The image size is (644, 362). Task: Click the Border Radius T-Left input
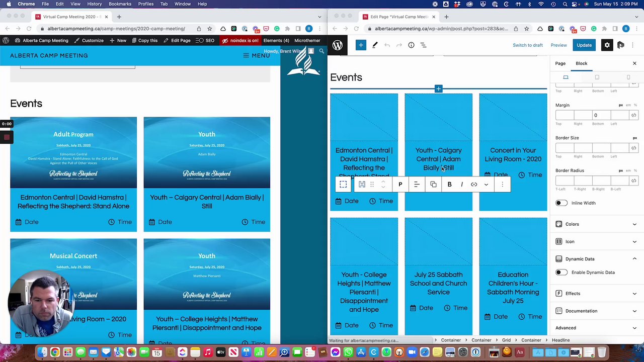[565, 180]
